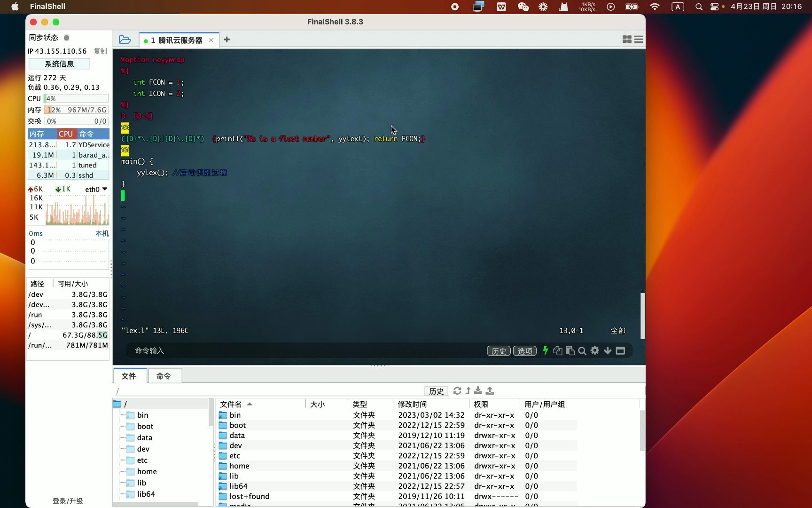
Task: Sort processes by 命令 column
Action: pos(93,134)
